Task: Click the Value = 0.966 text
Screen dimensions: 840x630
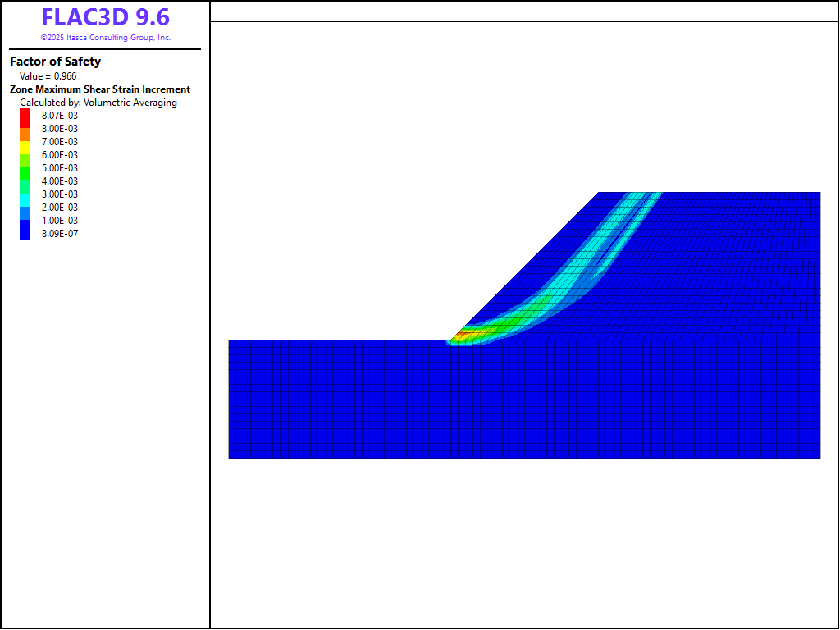Action: click(x=48, y=76)
